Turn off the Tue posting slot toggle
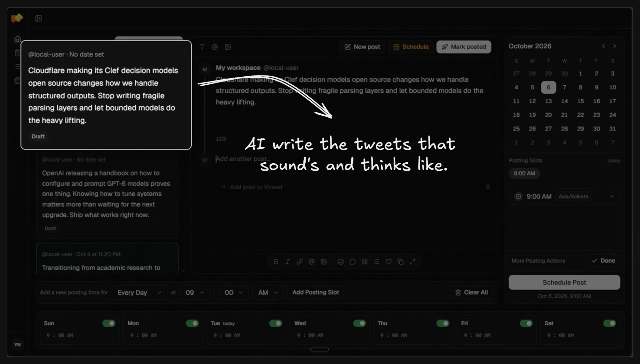Screen dimensions: 640x364 [x=276, y=323]
